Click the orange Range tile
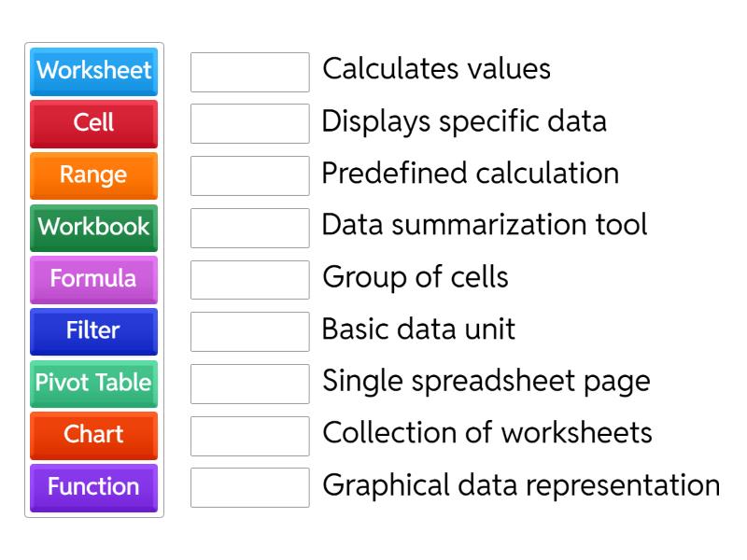747x560 pixels. (x=93, y=175)
